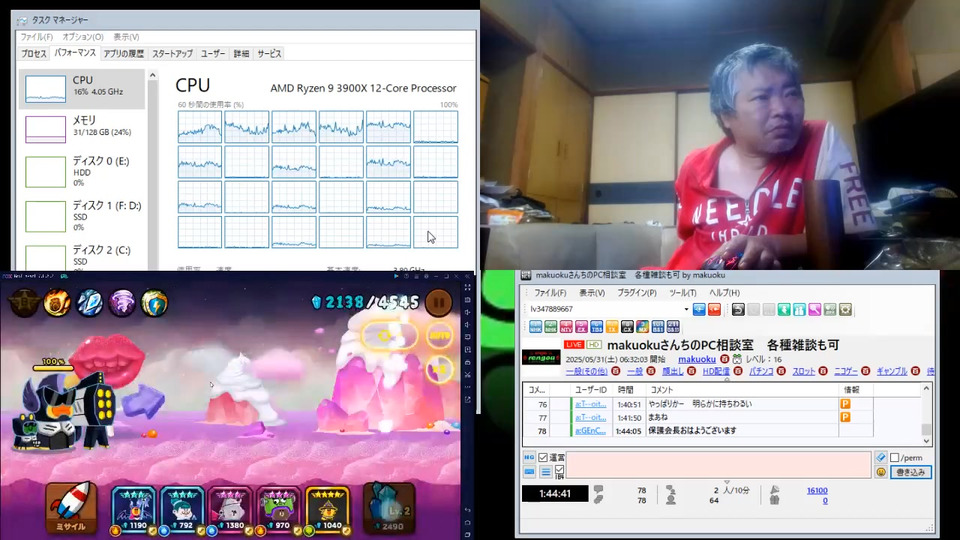
Task: Open the broadcast ID dropdown arrow
Action: click(x=686, y=309)
